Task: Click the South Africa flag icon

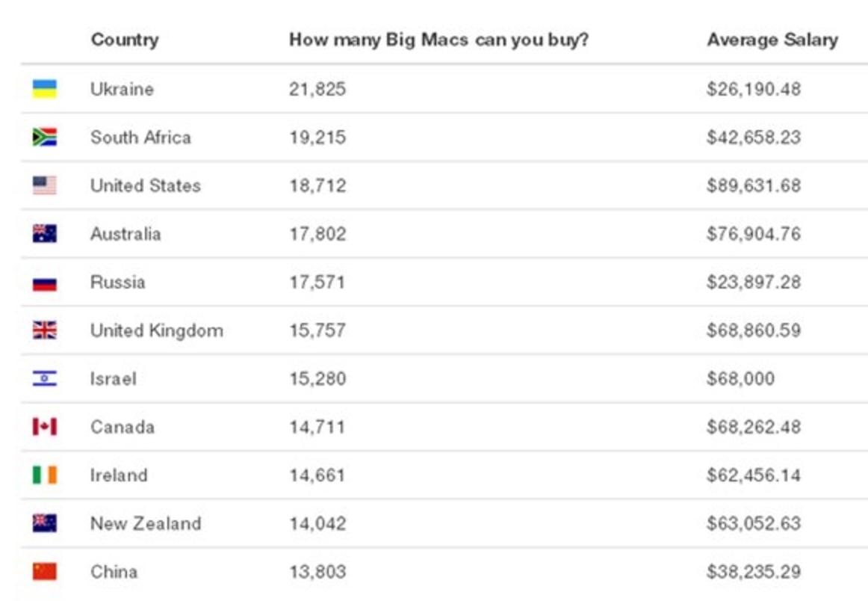Action: click(x=44, y=138)
